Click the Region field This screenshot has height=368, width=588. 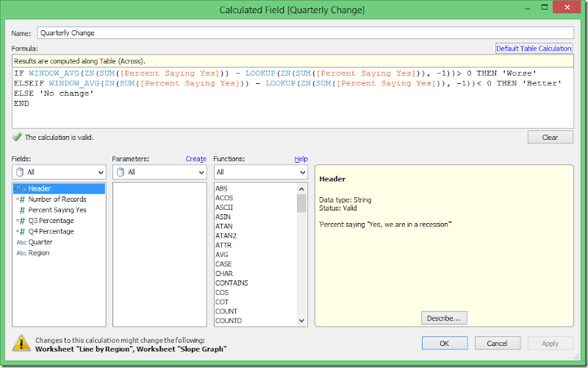pyautogui.click(x=39, y=253)
